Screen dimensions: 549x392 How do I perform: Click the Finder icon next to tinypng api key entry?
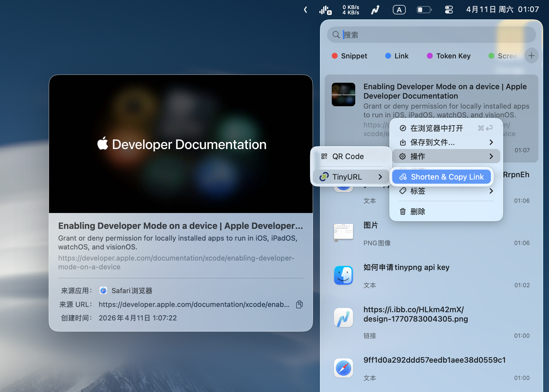click(343, 275)
